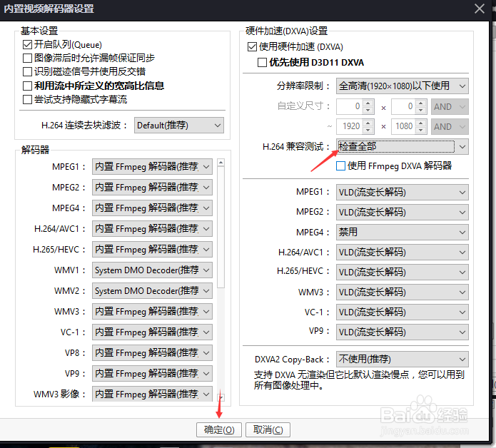Open DXVA MPEG2 mode dropdown
The width and height of the screenshot is (496, 448).
(402, 212)
